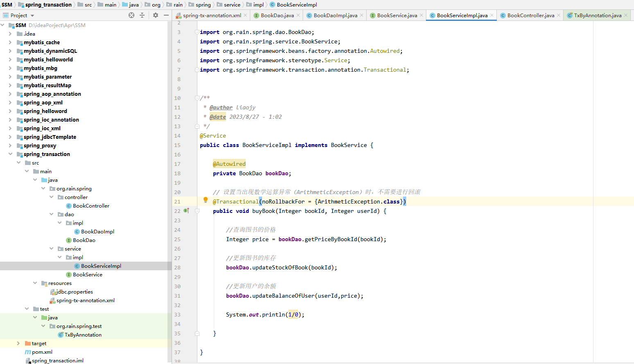Click the intention lightbulb on line 21
Viewport: 634px width, 364px height.
coord(206,200)
